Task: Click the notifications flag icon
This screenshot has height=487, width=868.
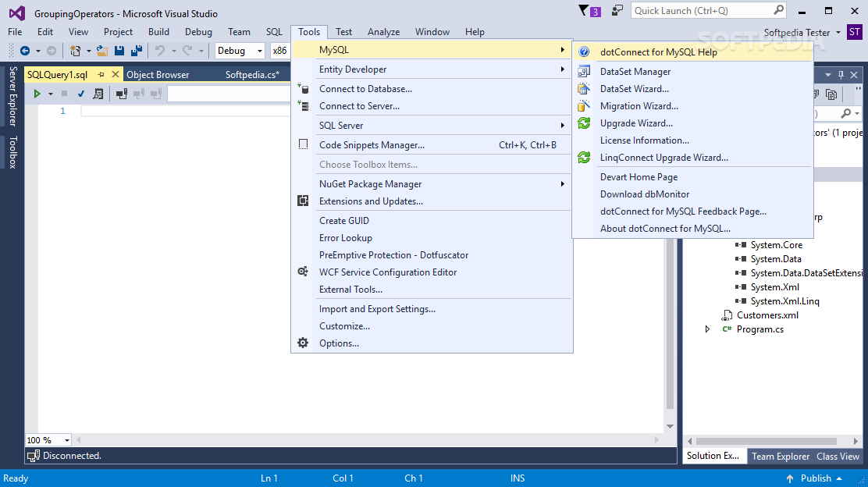Action: pos(583,10)
